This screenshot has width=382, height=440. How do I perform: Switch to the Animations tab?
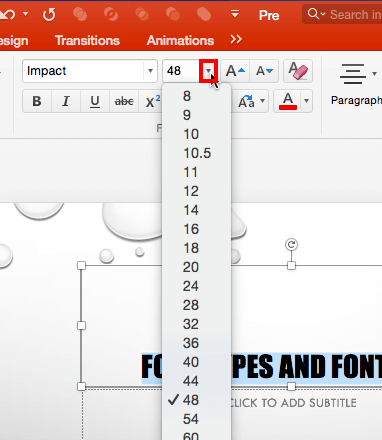tap(180, 40)
